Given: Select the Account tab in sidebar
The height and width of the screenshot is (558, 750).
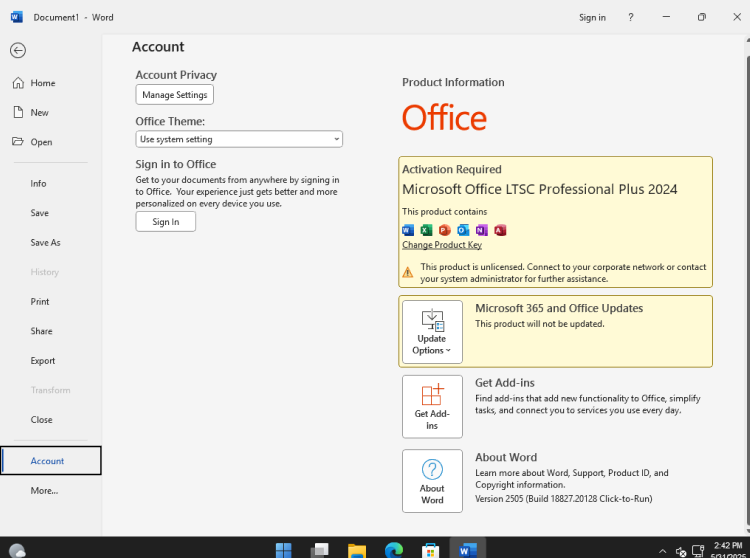Looking at the screenshot, I should point(51,461).
